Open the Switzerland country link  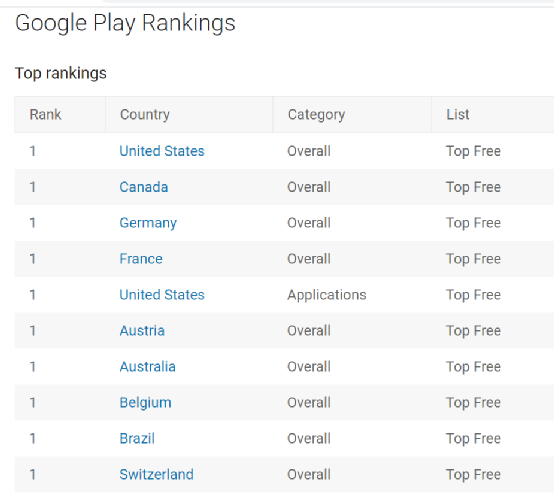pos(157,474)
